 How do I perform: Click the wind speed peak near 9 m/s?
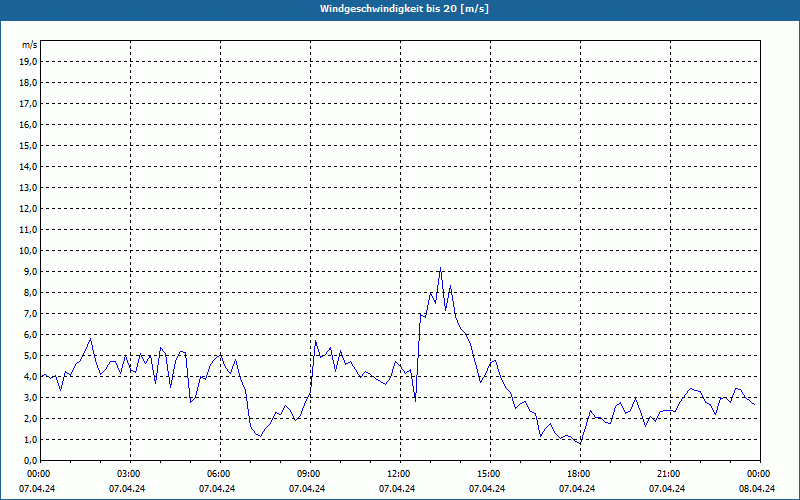[x=440, y=268]
